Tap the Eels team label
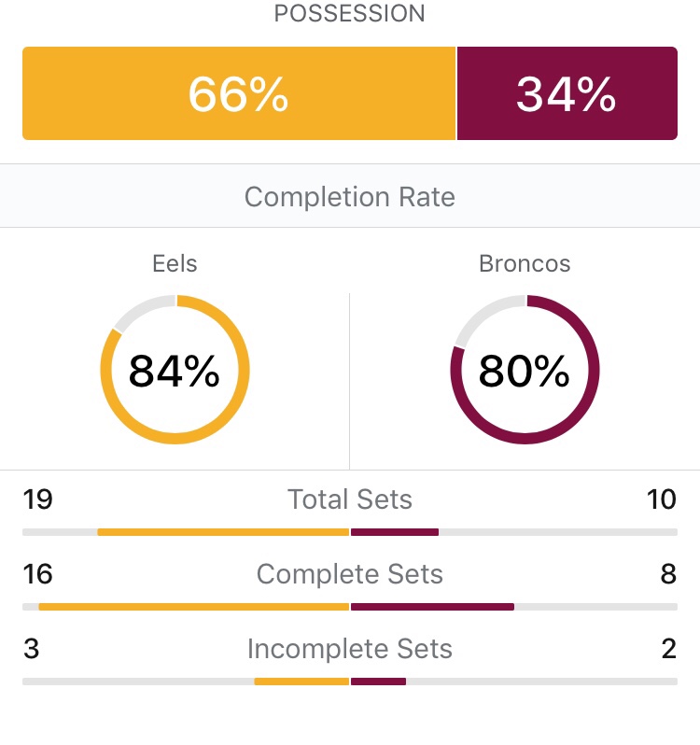The height and width of the screenshot is (745, 700). click(175, 263)
